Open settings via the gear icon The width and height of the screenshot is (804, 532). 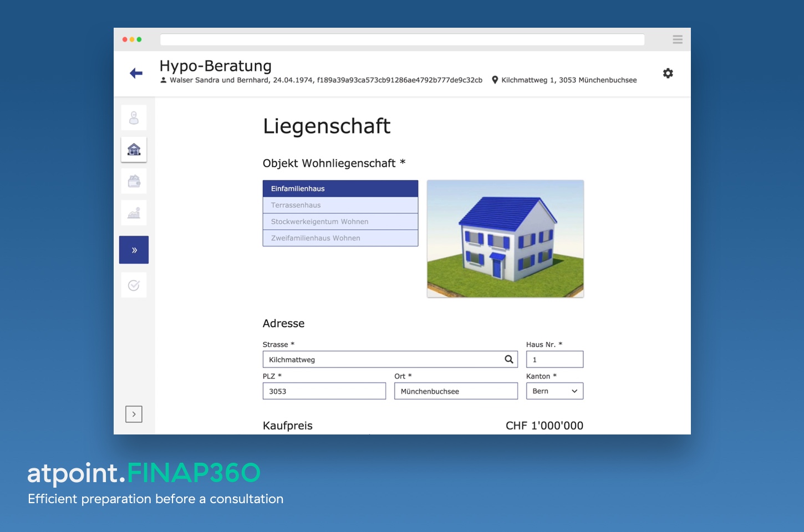coord(668,73)
